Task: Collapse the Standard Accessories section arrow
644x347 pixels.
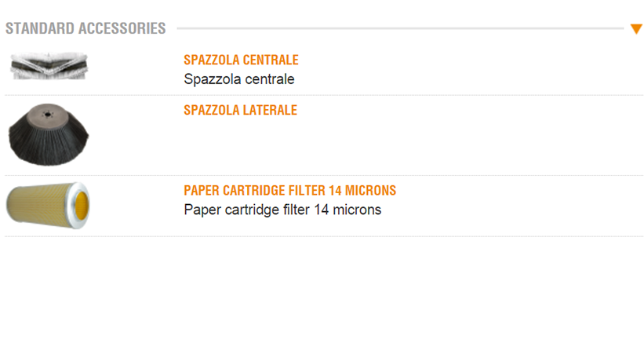Action: click(635, 29)
